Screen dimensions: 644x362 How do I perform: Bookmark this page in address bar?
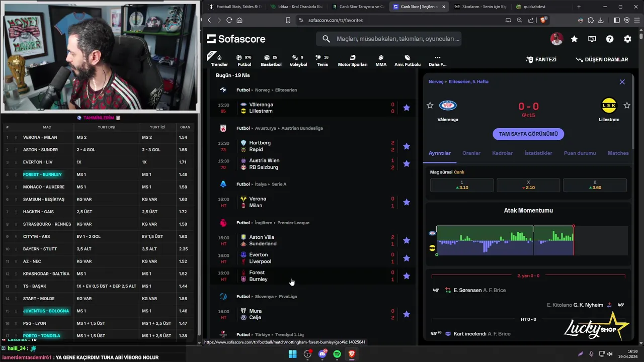(288, 20)
